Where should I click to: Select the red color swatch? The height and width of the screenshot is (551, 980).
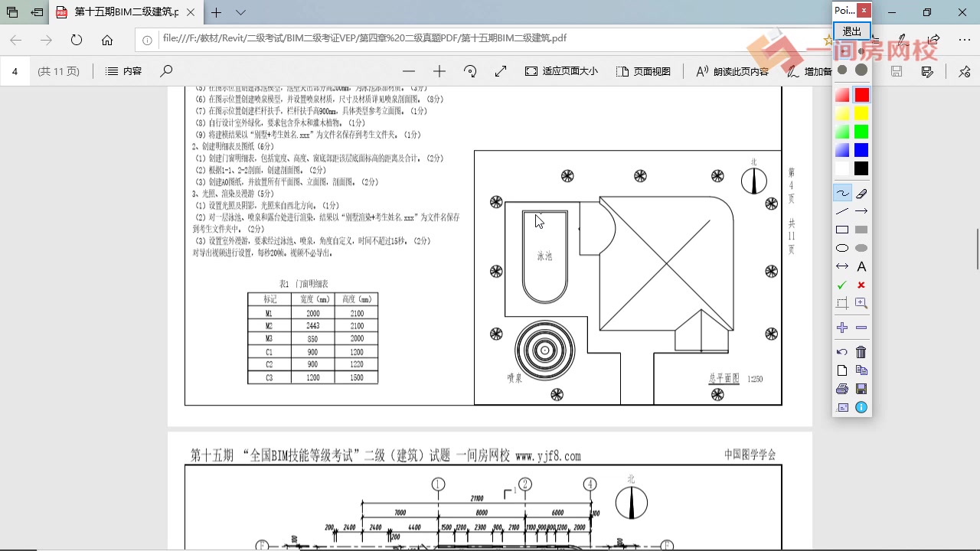(861, 94)
